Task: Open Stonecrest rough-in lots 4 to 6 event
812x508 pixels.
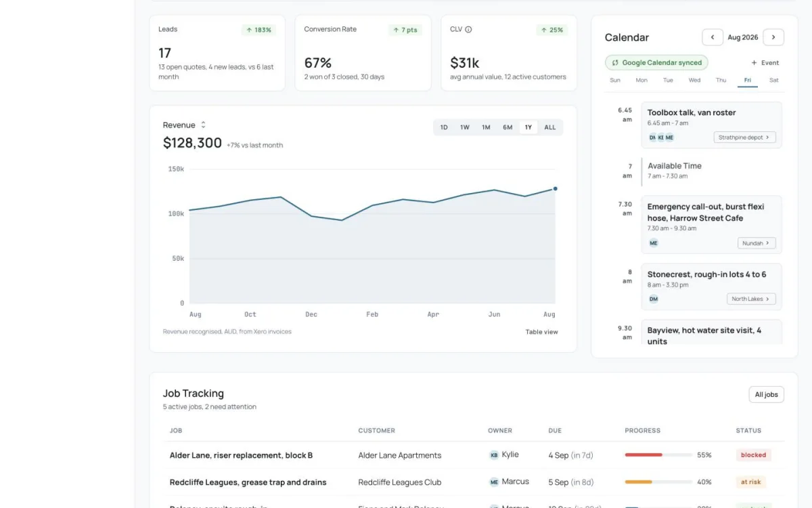Action: [711, 287]
